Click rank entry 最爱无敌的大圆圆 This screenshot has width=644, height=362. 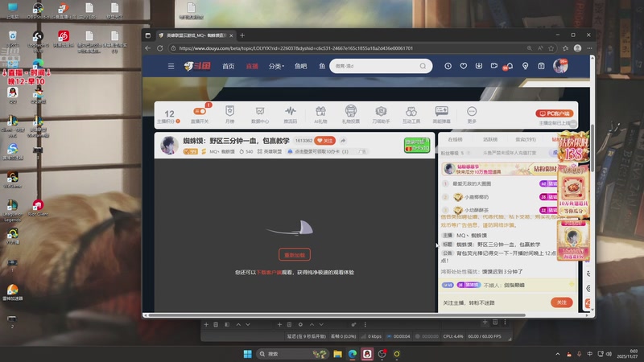coord(472,183)
